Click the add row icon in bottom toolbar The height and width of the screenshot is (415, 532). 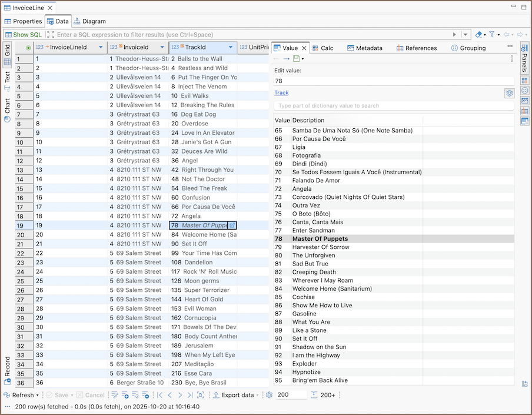tap(125, 395)
